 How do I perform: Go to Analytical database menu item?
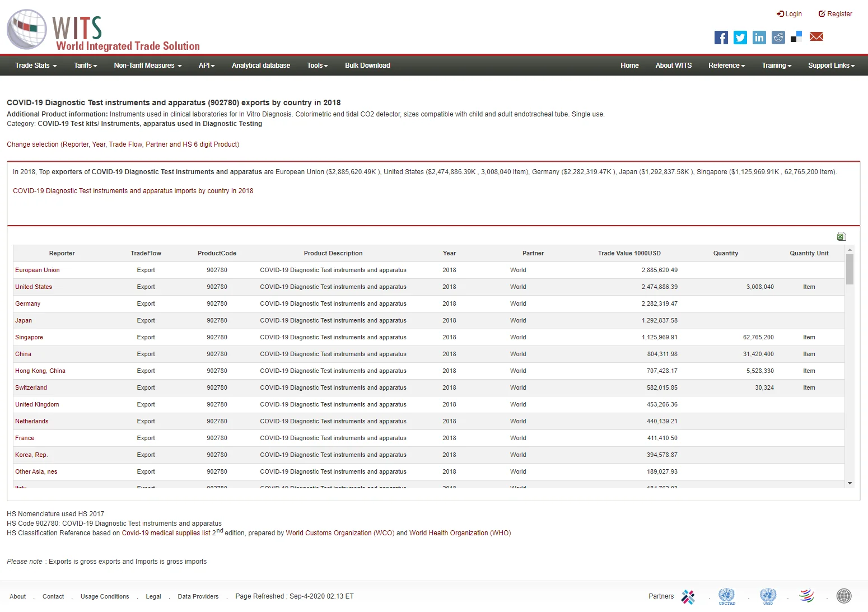pyautogui.click(x=260, y=66)
